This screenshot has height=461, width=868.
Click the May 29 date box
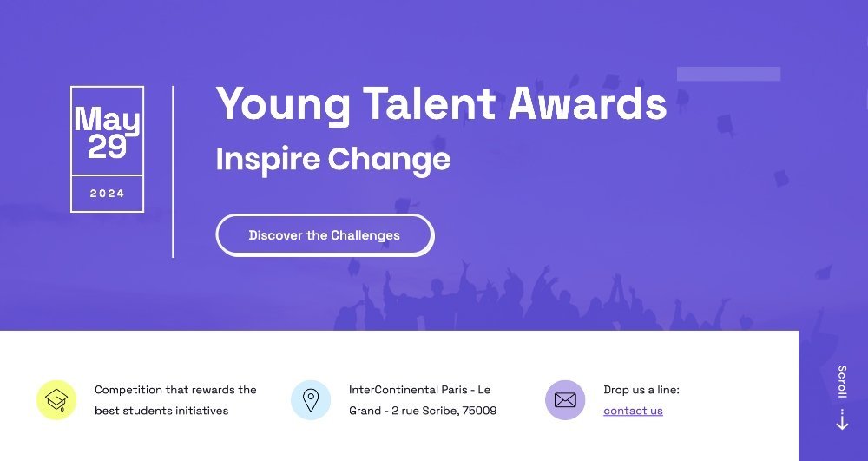tap(107, 131)
